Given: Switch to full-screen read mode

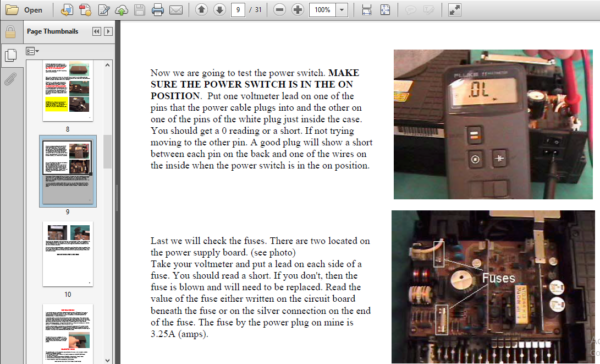Looking at the screenshot, I should [455, 10].
